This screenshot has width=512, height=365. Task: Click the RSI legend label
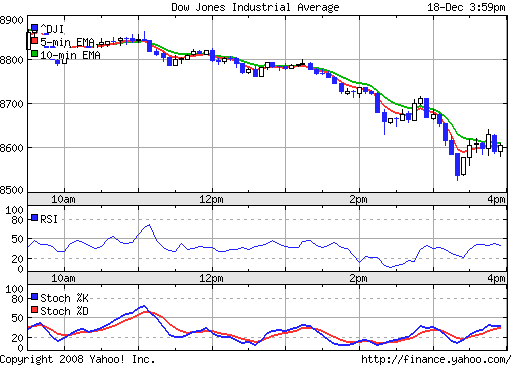coord(49,219)
